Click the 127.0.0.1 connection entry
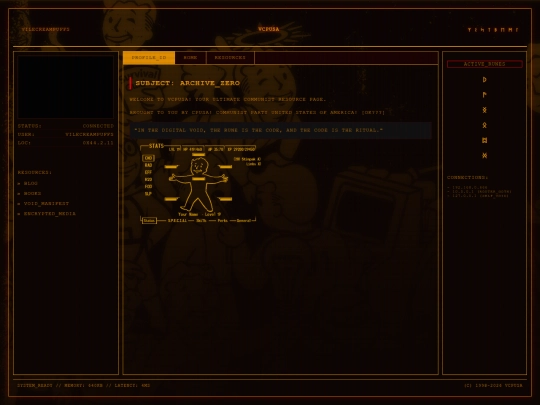 (478, 196)
